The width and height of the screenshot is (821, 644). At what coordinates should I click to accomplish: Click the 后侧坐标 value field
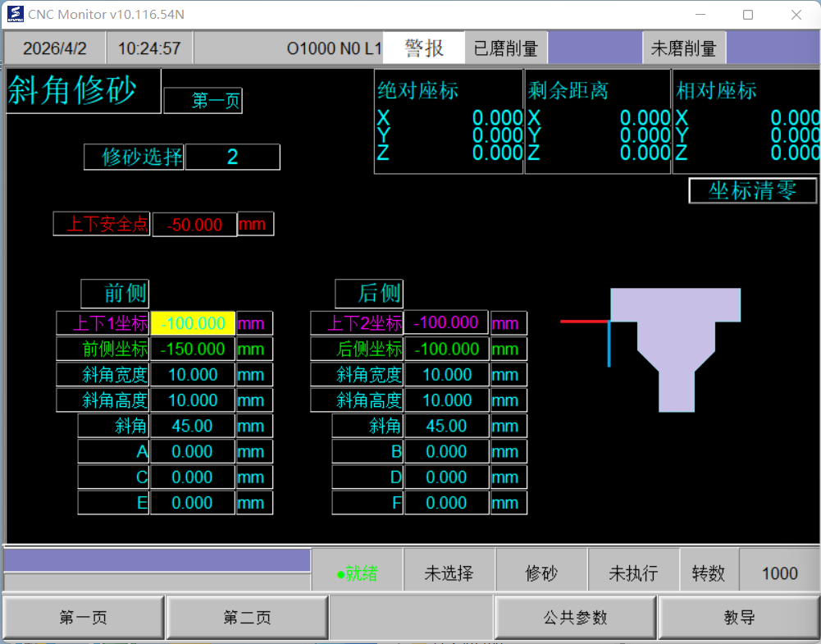446,349
